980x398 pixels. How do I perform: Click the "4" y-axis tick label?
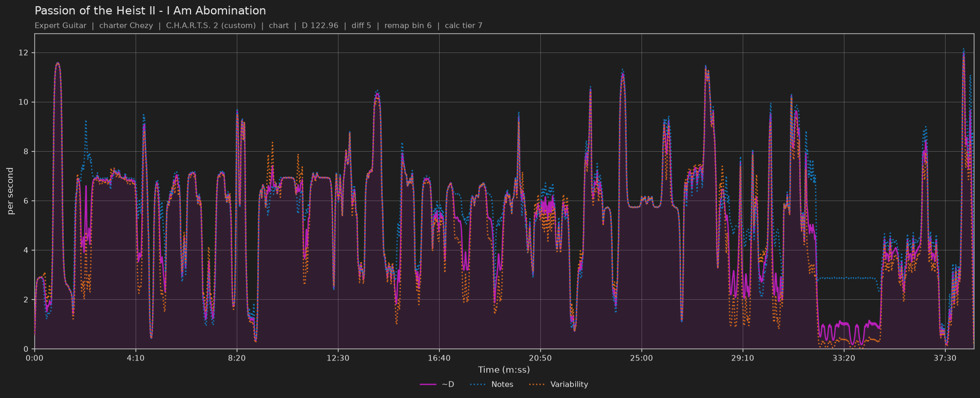26,250
